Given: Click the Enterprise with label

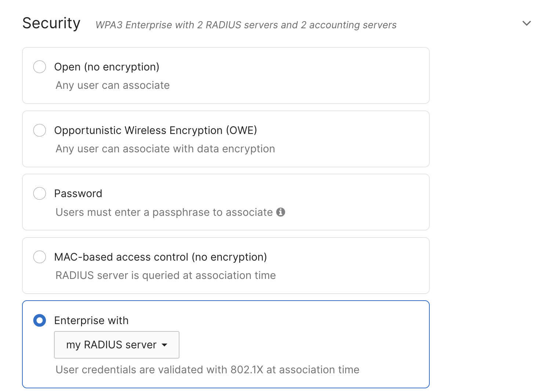Looking at the screenshot, I should (91, 320).
